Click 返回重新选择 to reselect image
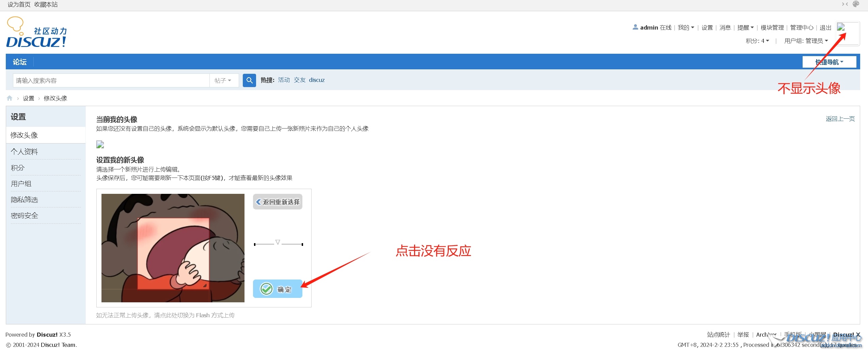 pos(277,202)
